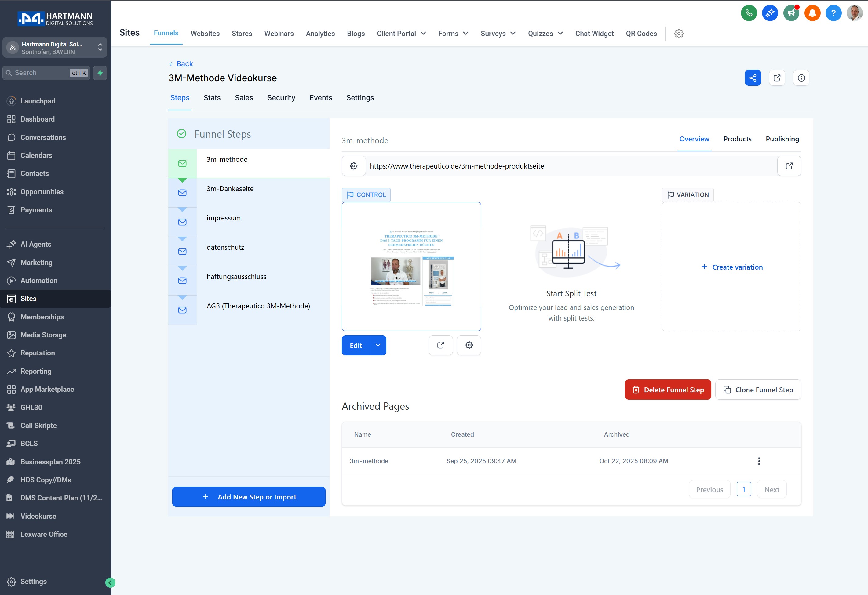Open the notifications bell icon
Viewport: 868px width, 595px height.
click(812, 13)
